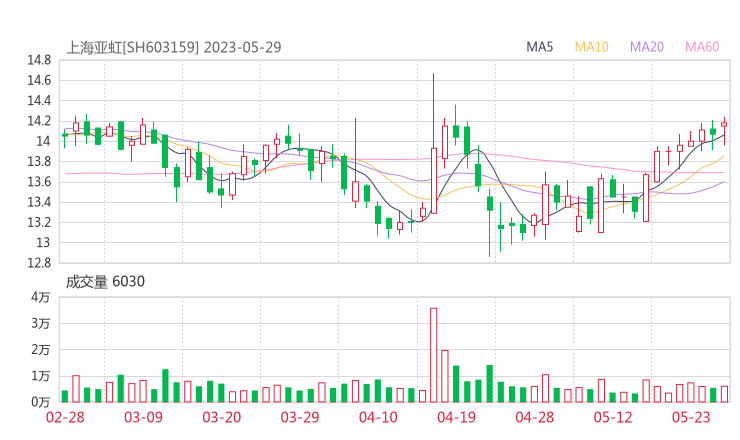Click the 14.8 price axis label
740x440 pixels.
point(39,60)
